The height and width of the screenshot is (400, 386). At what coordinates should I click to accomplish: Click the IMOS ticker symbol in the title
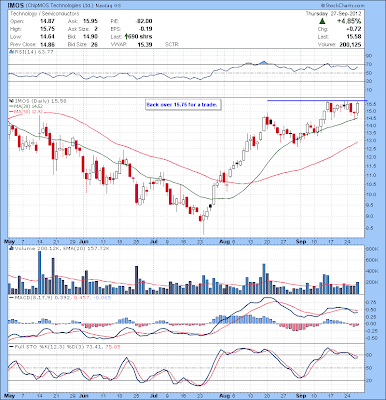(x=17, y=6)
